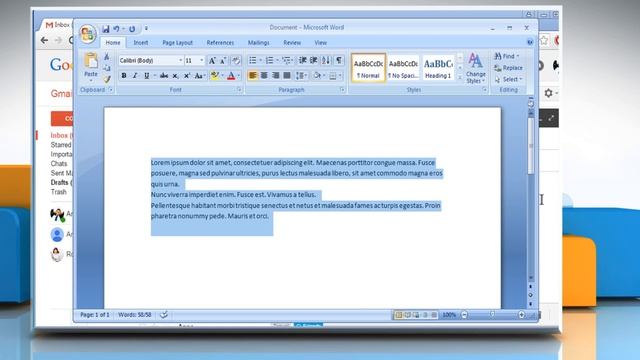The height and width of the screenshot is (360, 640).
Task: Switch to Print Layout view
Action: 399,315
